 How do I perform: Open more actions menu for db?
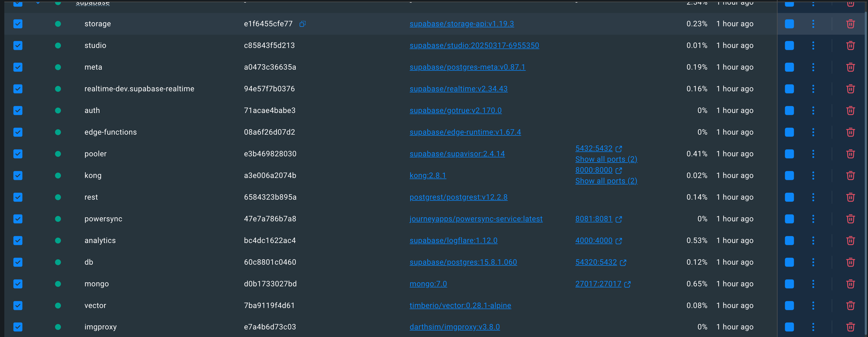point(813,262)
